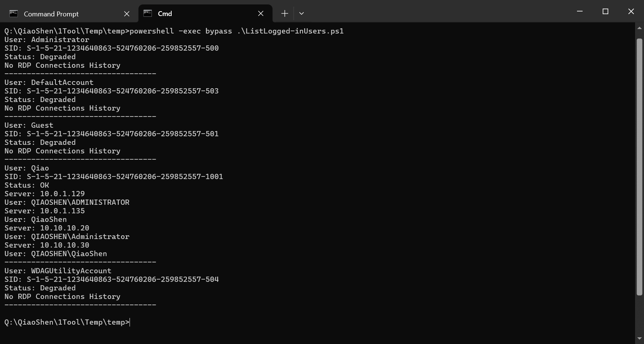Switch to the Command Prompt tab

point(51,14)
